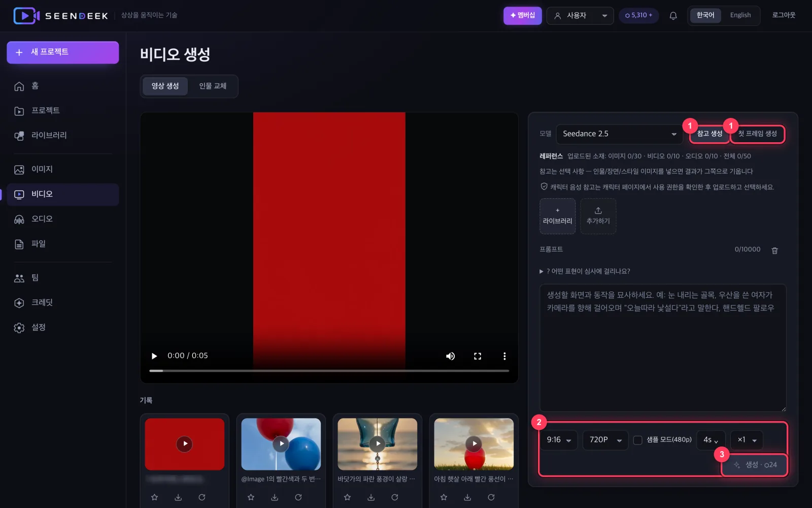Switch to 인물 교체 tab
This screenshot has width=812, height=508.
coord(213,86)
